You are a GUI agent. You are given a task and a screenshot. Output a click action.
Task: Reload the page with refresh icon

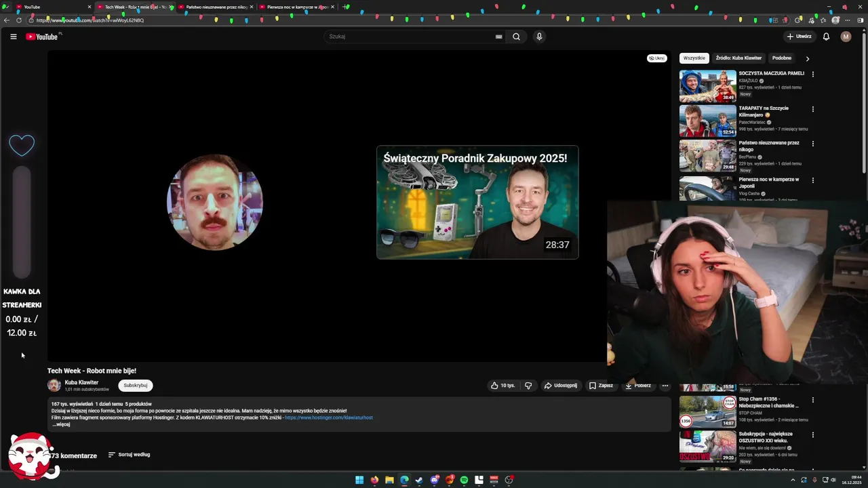[19, 20]
